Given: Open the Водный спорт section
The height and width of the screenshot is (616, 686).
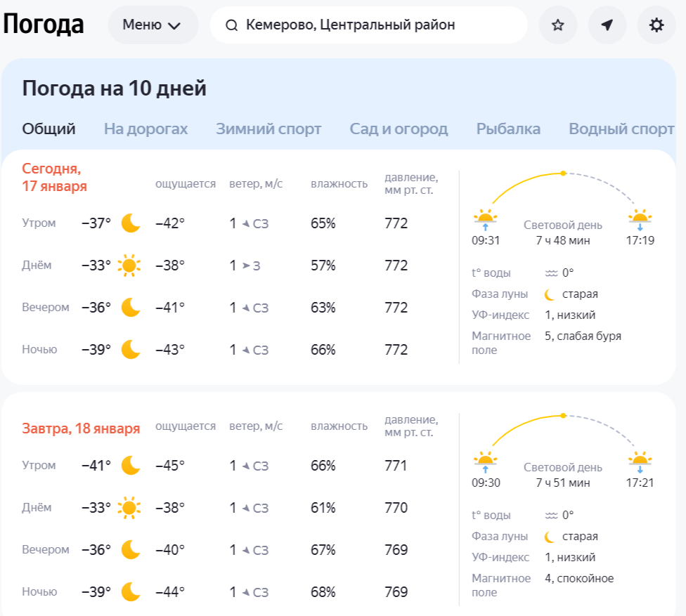Looking at the screenshot, I should (620, 129).
